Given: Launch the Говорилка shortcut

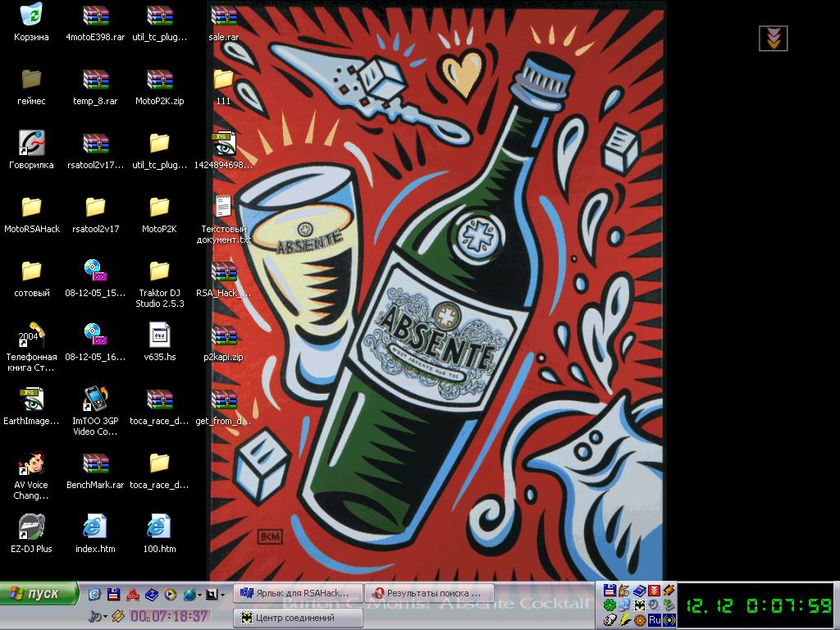Looking at the screenshot, I should [x=31, y=149].
